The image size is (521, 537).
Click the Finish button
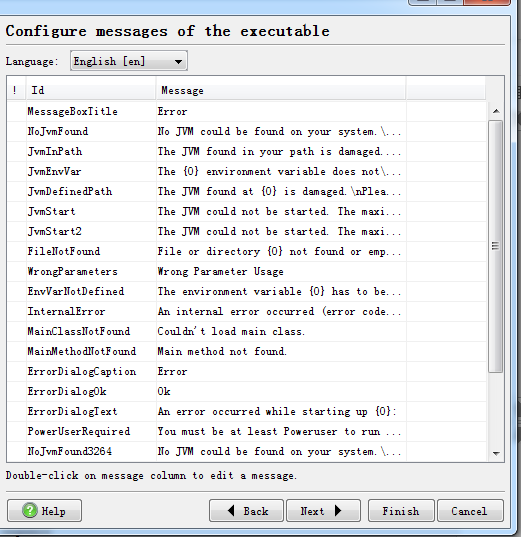[401, 511]
